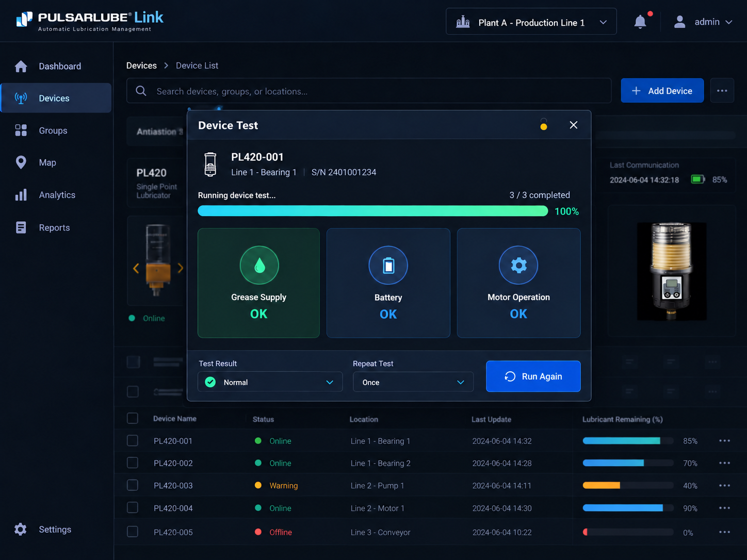Screen dimensions: 747x560
Task: Click the Grease Supply droplet icon
Action: click(x=259, y=265)
